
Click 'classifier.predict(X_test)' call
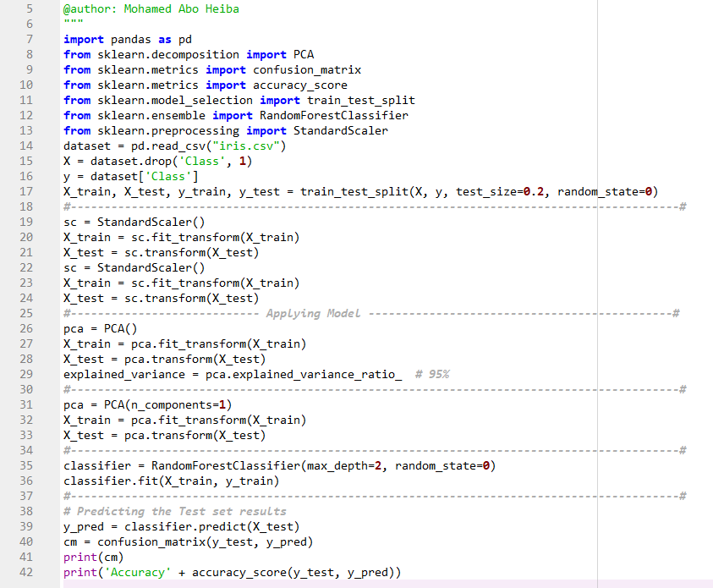pos(212,526)
